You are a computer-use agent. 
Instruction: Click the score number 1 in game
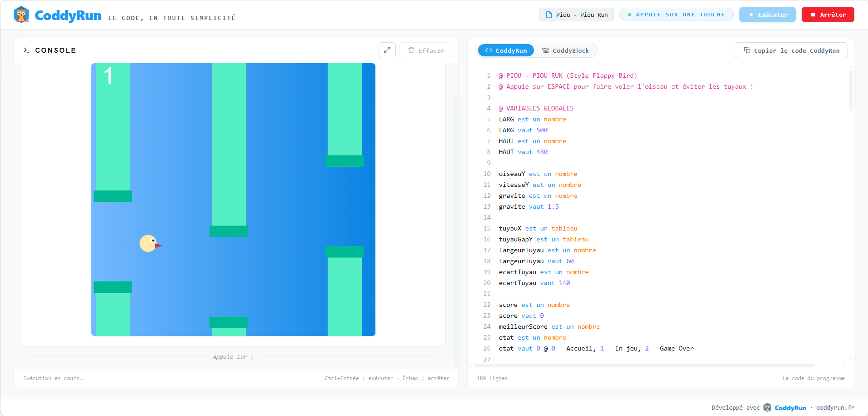click(x=108, y=76)
